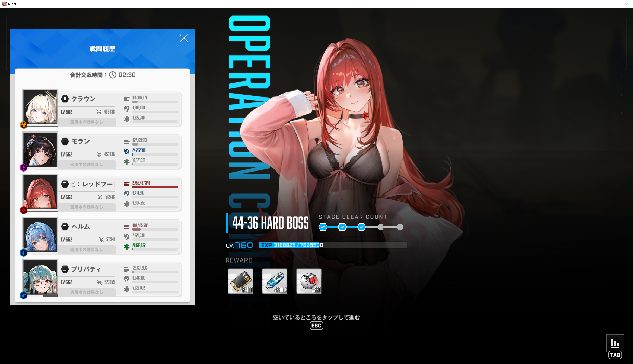
Task: Open the TAB battle statistics icon
Action: coord(615,343)
